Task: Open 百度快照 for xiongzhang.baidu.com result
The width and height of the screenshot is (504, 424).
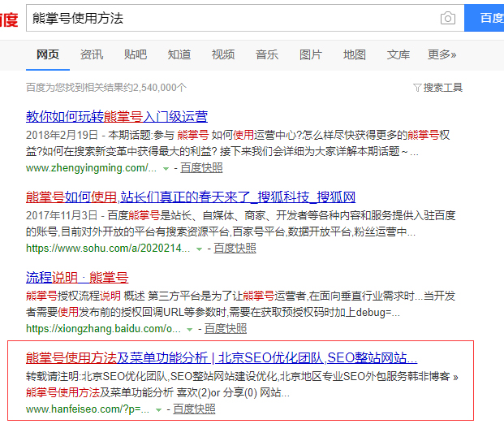Action: 226,329
